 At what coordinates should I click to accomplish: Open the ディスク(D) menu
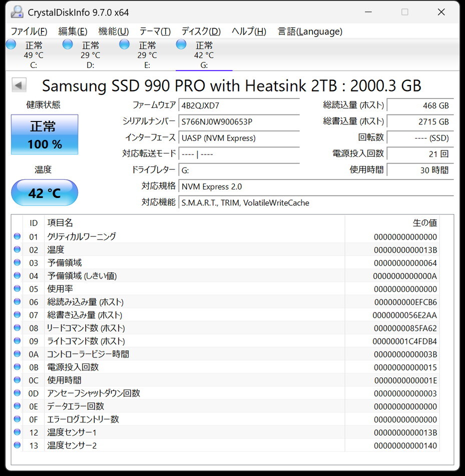[x=201, y=31]
